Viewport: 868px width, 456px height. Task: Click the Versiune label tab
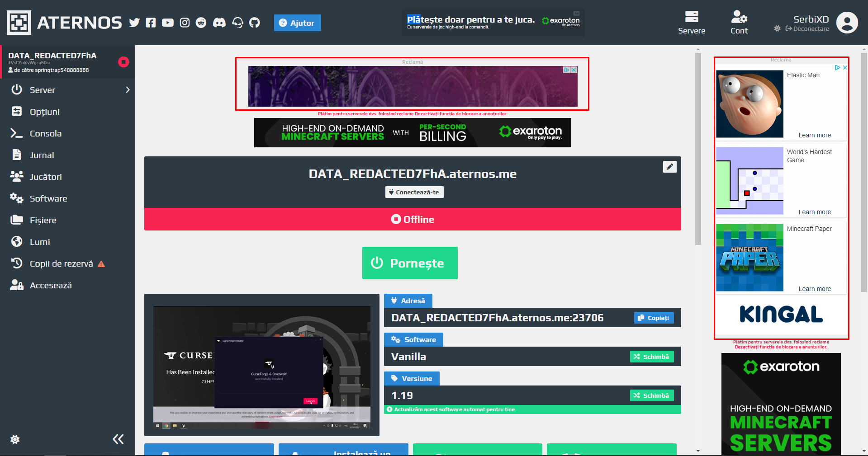(x=412, y=378)
